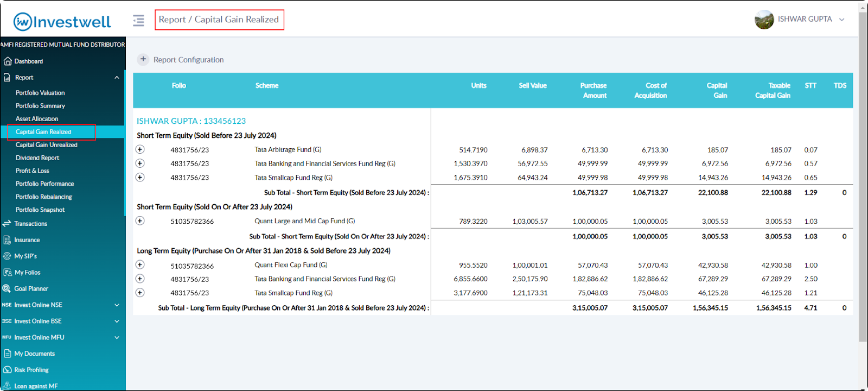
Task: Click the TDS column header
Action: (840, 86)
